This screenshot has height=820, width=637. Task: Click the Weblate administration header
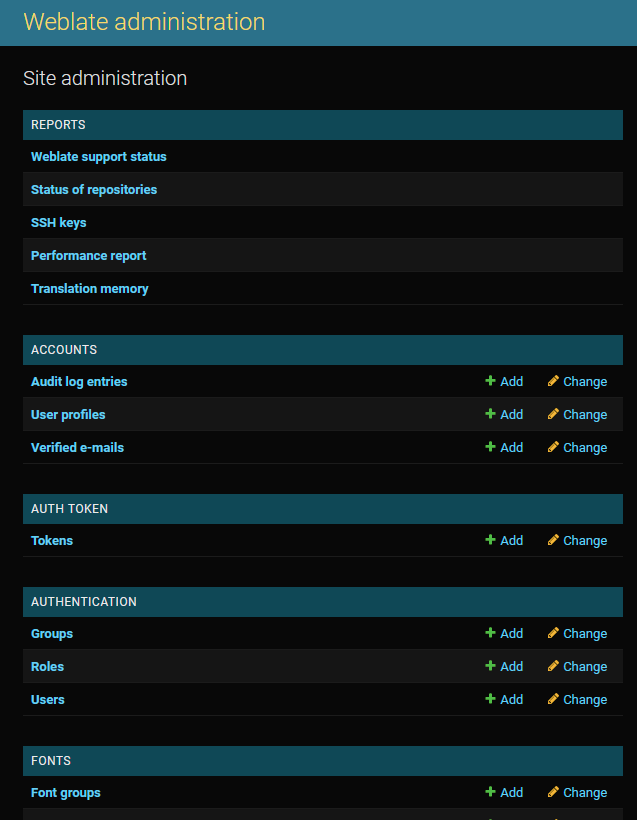tap(144, 22)
